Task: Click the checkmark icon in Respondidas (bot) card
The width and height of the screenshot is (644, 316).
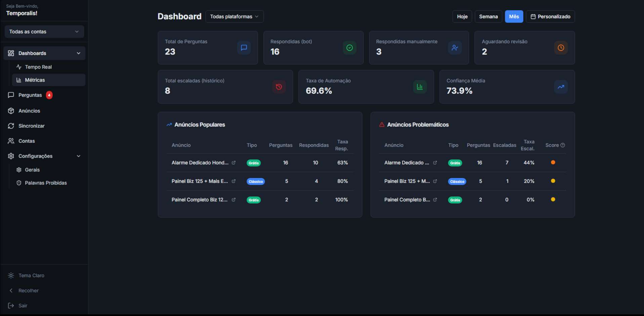Action: pos(349,48)
